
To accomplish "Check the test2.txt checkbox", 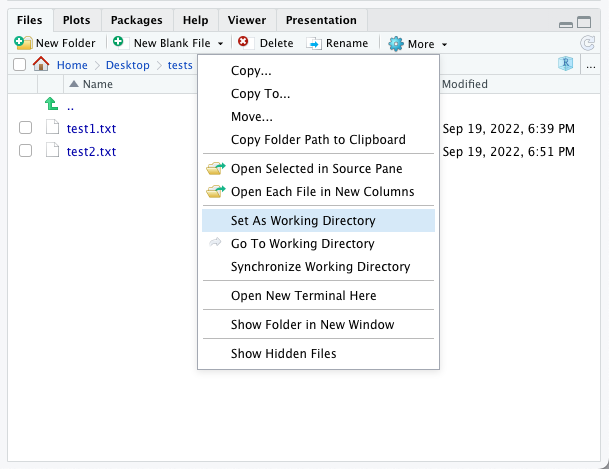I will [26, 151].
